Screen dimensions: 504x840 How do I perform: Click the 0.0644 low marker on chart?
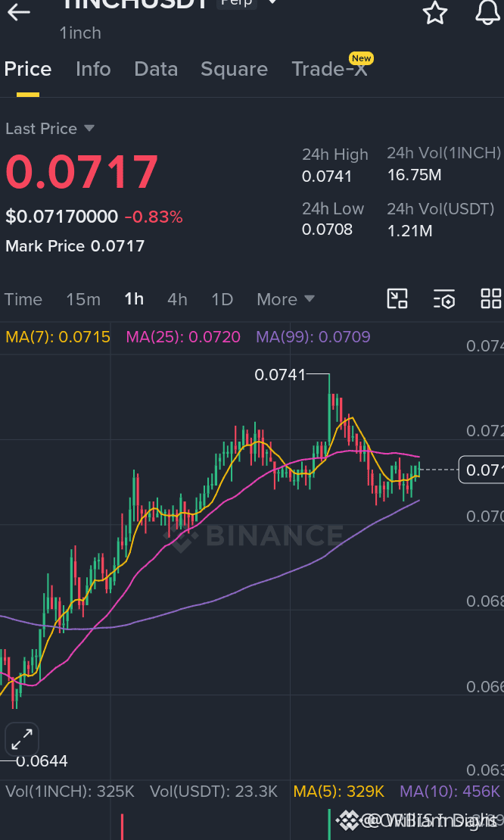[x=42, y=760]
